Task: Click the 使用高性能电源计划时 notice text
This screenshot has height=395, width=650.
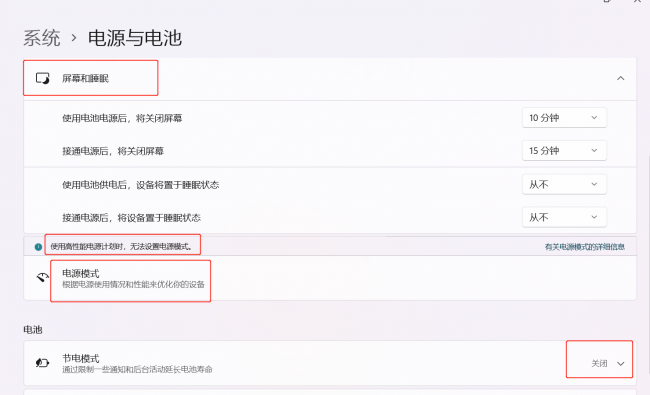Action: point(122,247)
